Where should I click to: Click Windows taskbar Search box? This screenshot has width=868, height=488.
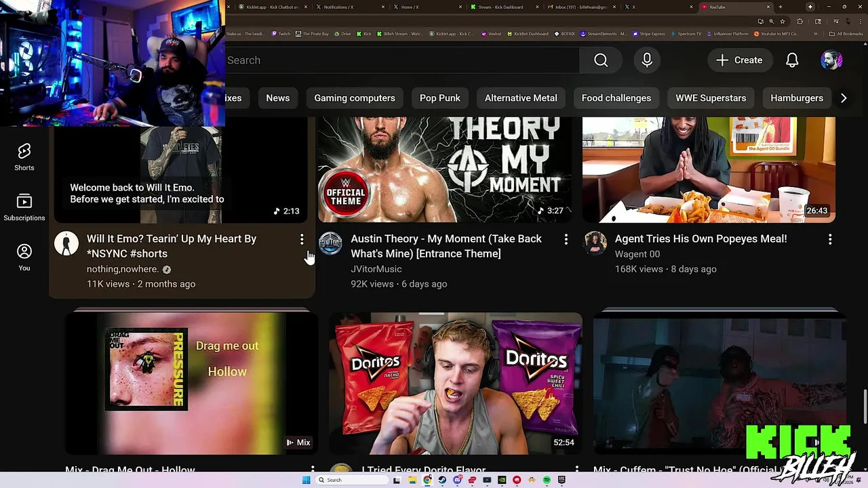point(353,480)
